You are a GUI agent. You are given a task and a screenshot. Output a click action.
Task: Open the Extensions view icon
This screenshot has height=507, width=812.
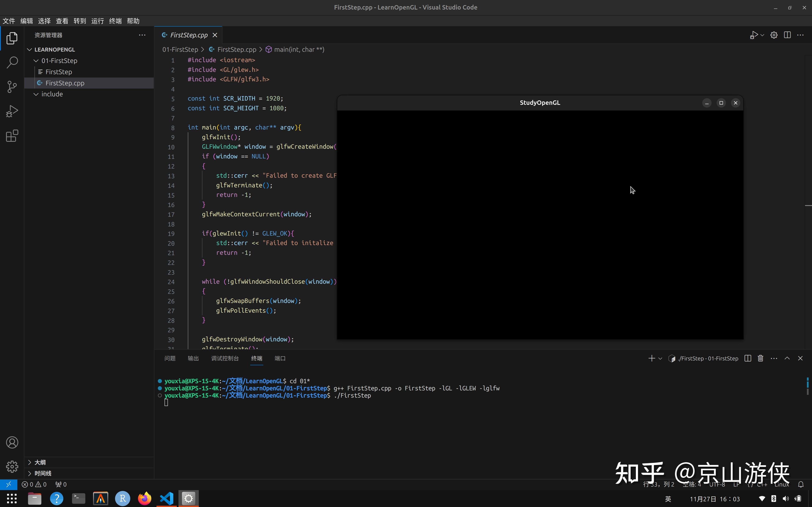point(12,136)
